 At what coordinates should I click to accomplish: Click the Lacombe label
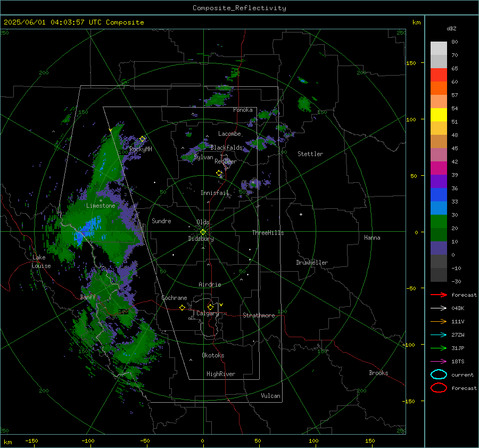(x=229, y=134)
